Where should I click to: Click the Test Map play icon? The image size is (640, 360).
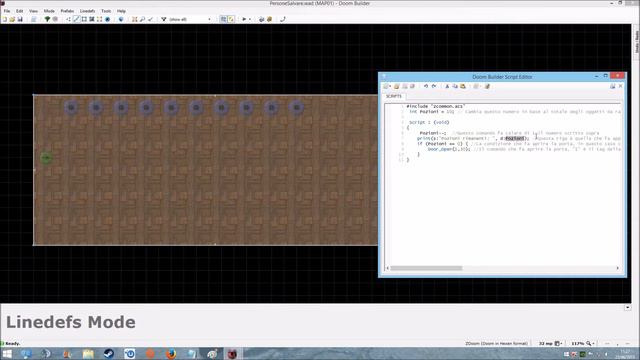pyautogui.click(x=244, y=19)
